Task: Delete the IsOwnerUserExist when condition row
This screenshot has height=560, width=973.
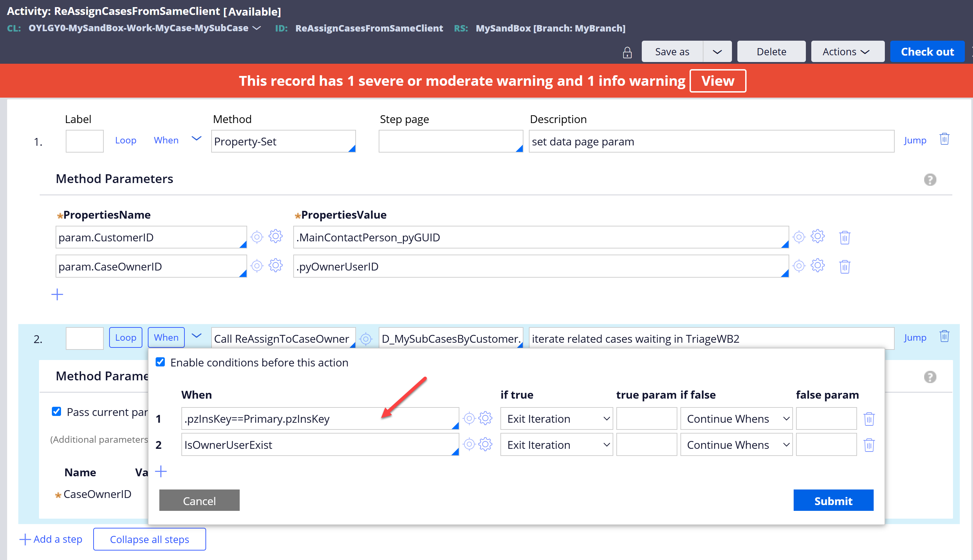Action: tap(869, 445)
